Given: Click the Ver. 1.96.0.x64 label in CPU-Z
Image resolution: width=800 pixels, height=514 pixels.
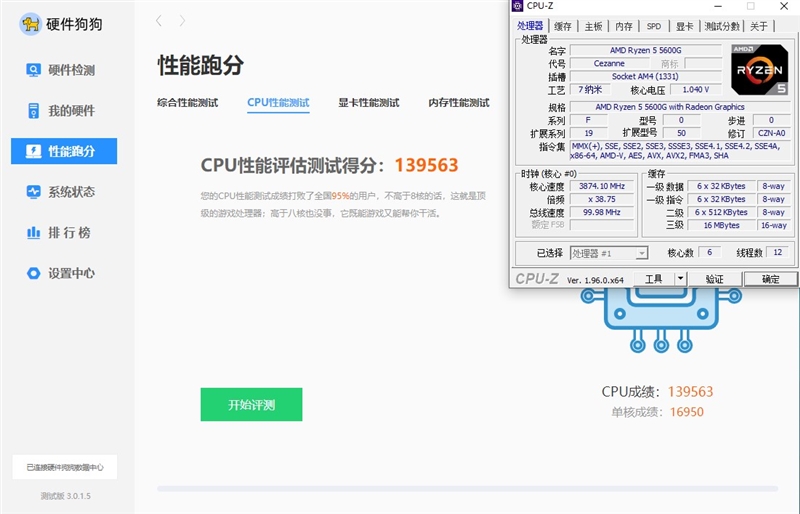Looking at the screenshot, I should click(x=595, y=280).
